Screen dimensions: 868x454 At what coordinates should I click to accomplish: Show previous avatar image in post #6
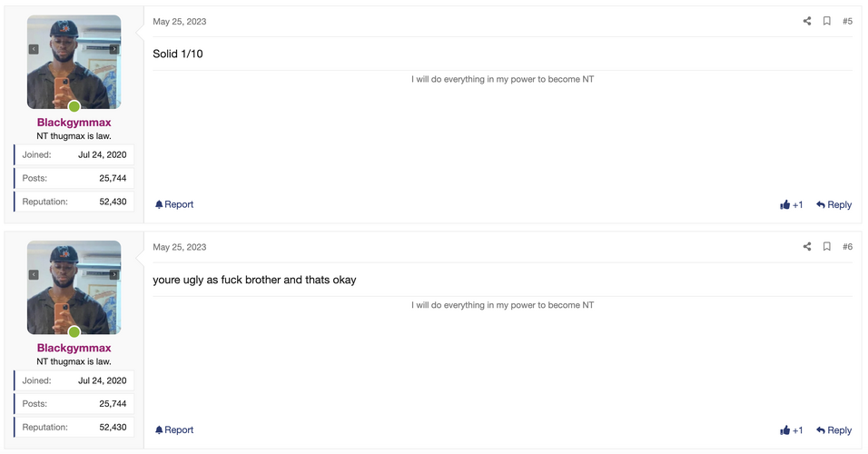click(x=34, y=274)
